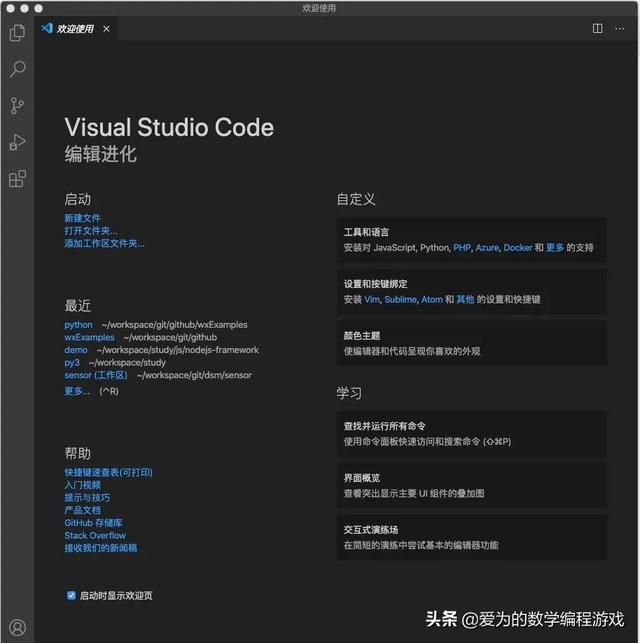
Task: Open 提示与技巧 help link
Action: coord(87,498)
